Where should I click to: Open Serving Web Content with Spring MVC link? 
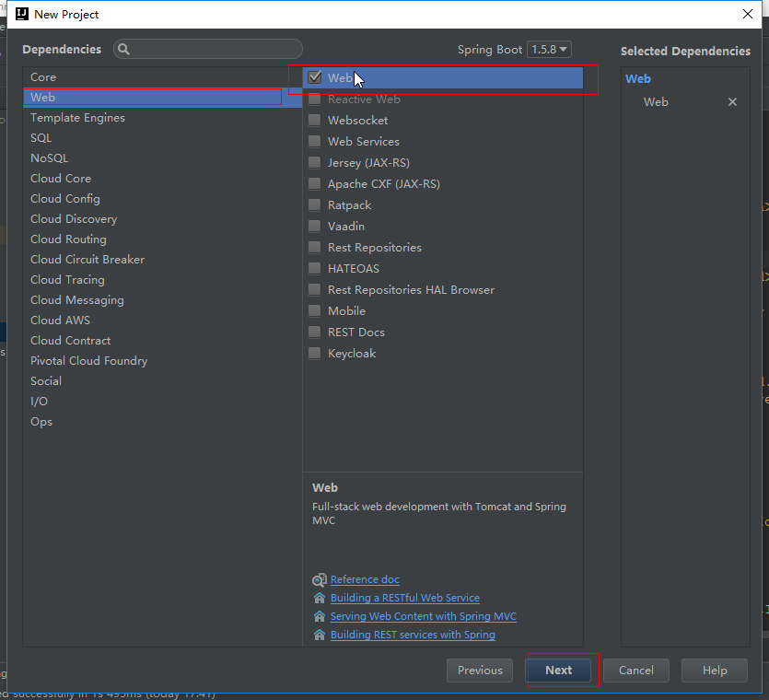[x=424, y=616]
